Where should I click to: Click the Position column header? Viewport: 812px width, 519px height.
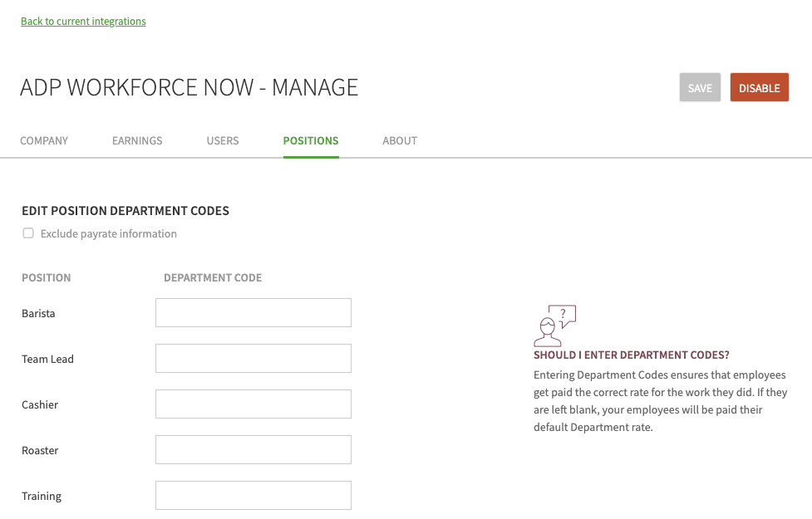(46, 278)
